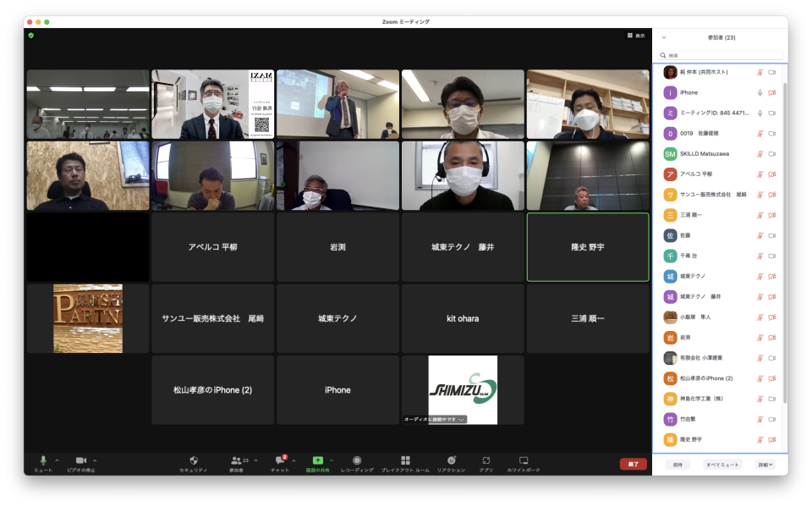This screenshot has width=812, height=507.
Task: Open the Apps (アプリ) icon
Action: (x=486, y=460)
